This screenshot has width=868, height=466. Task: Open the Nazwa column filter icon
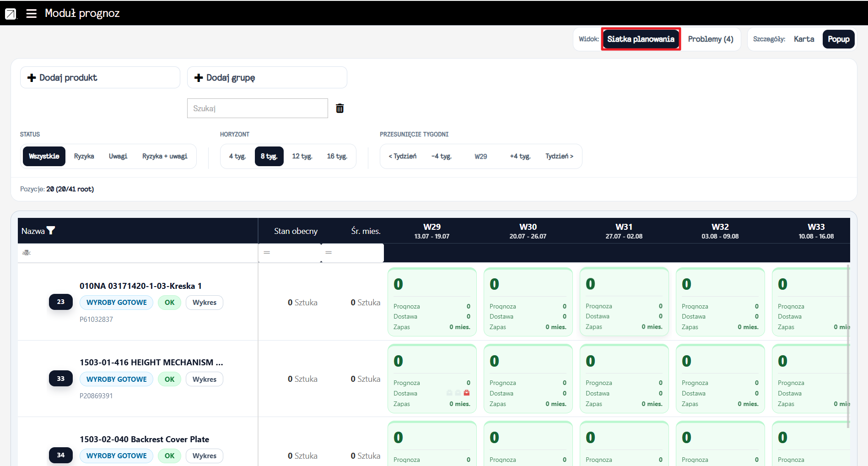tap(51, 231)
